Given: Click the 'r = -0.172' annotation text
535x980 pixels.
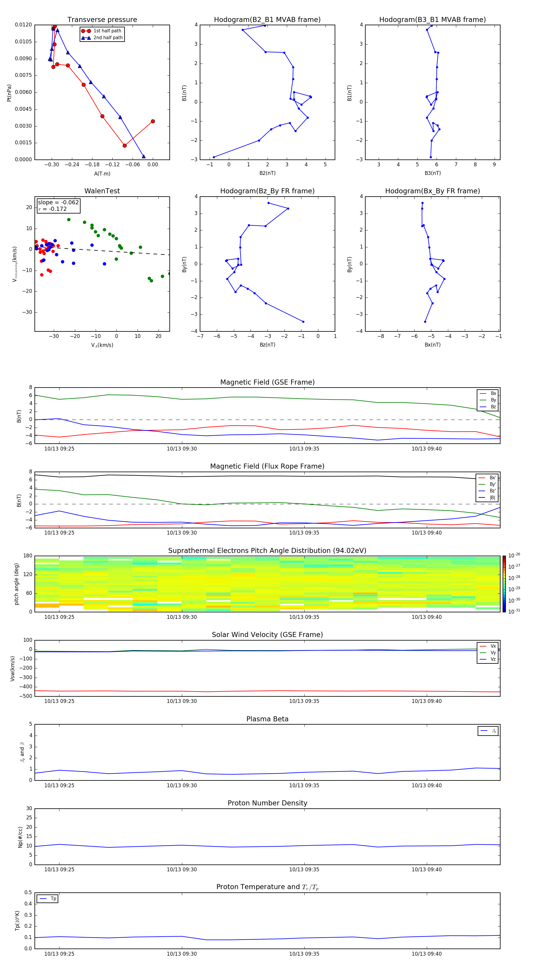Looking at the screenshot, I should (53, 209).
